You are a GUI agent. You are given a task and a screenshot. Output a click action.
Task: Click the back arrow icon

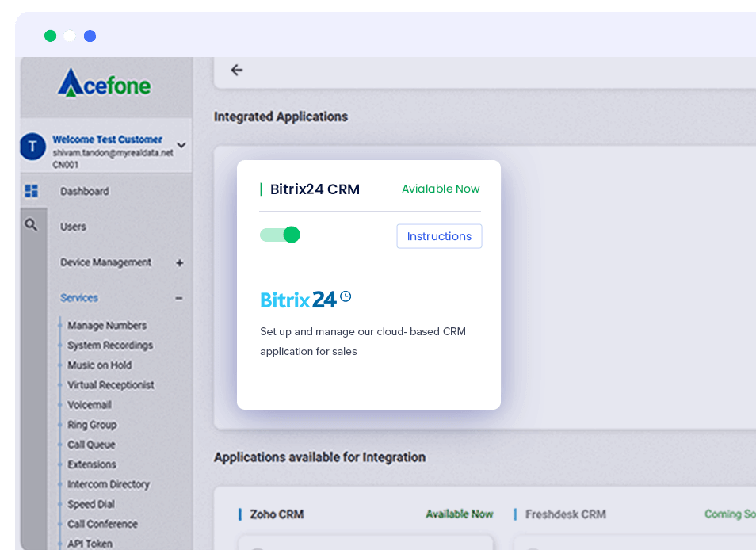pos(236,71)
